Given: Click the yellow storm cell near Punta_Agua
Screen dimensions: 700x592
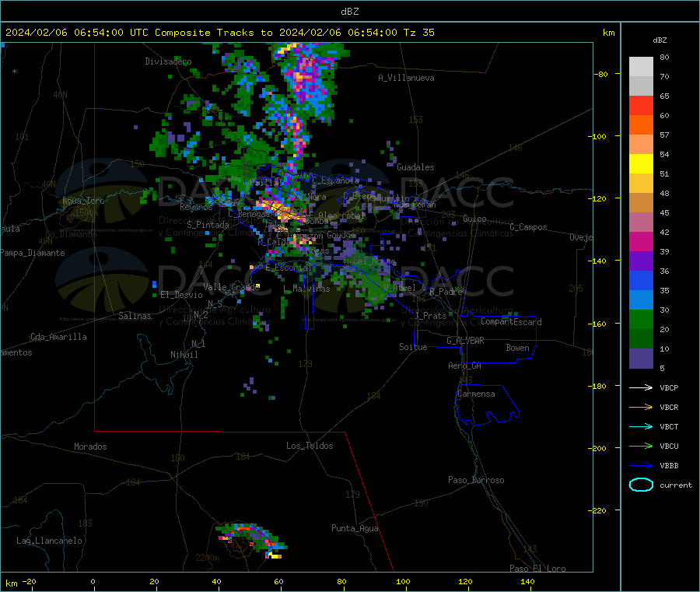Looking at the screenshot, I should click(274, 556).
